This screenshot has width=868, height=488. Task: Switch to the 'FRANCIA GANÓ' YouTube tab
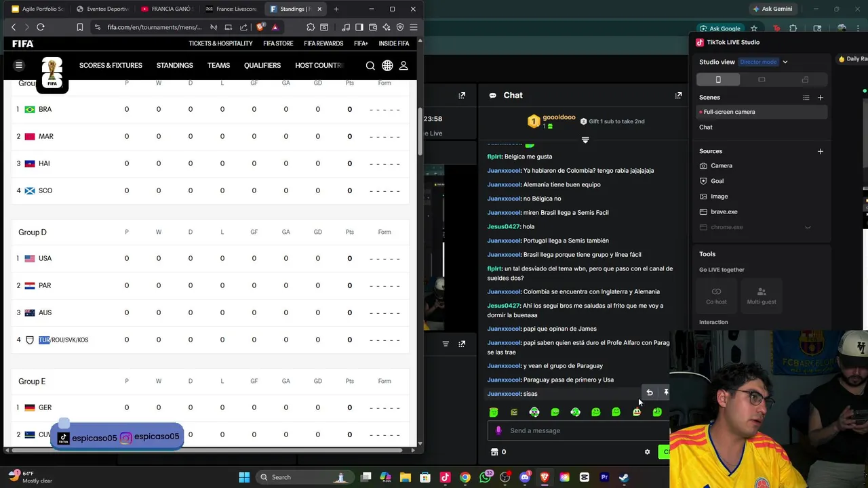tap(167, 9)
